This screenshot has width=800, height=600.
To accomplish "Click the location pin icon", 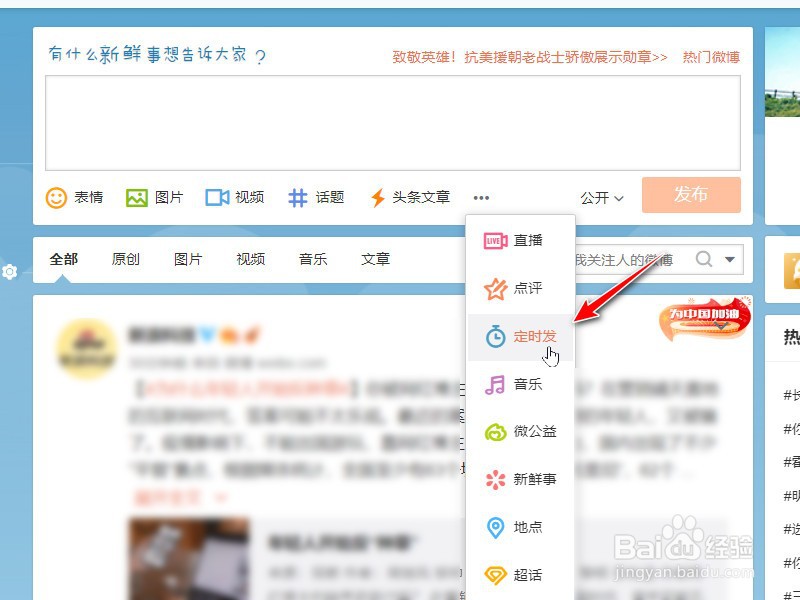I will [495, 528].
